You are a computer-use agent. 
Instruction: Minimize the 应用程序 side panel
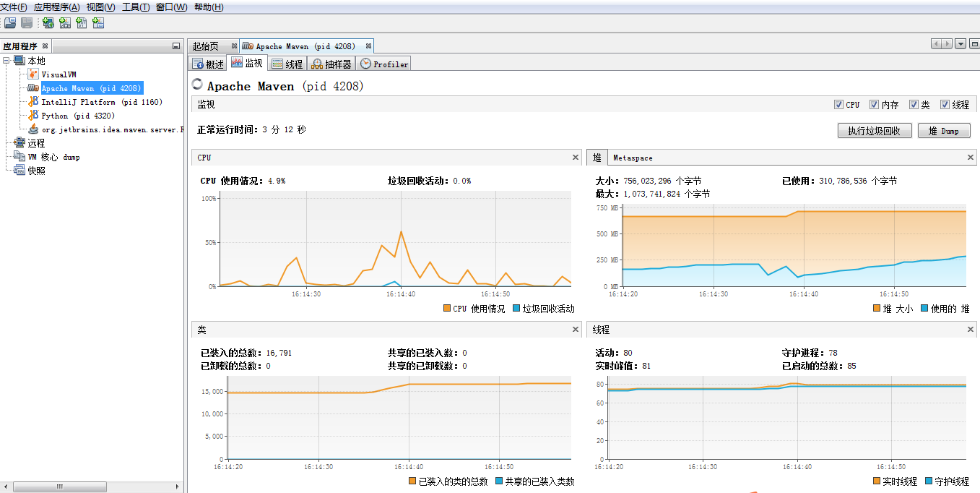pyautogui.click(x=176, y=46)
